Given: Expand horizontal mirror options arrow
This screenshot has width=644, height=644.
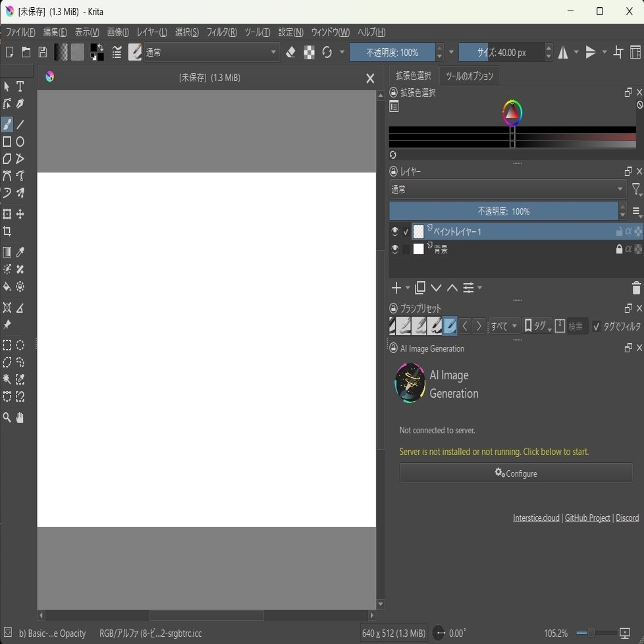Looking at the screenshot, I should [576, 52].
